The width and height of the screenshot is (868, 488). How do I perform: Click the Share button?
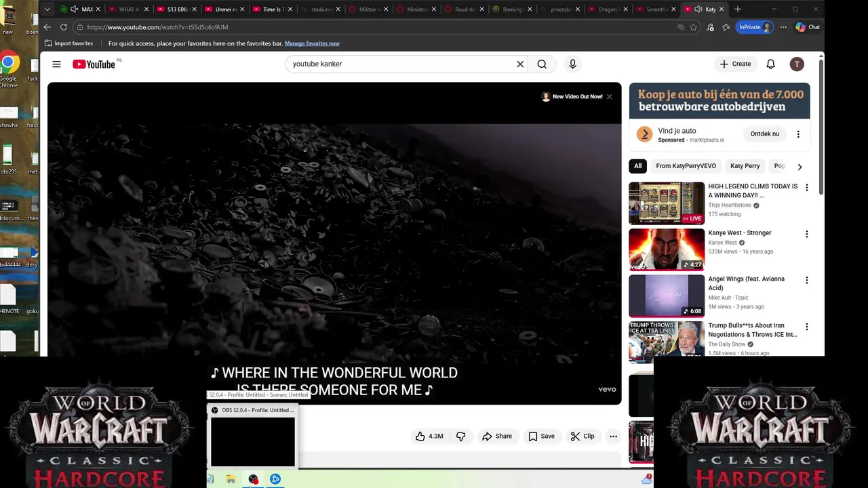(497, 436)
